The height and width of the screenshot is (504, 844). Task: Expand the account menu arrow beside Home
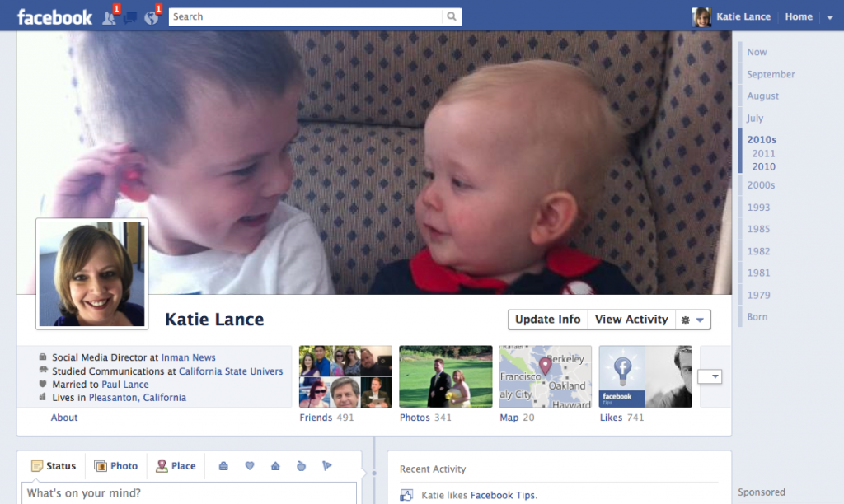(829, 17)
